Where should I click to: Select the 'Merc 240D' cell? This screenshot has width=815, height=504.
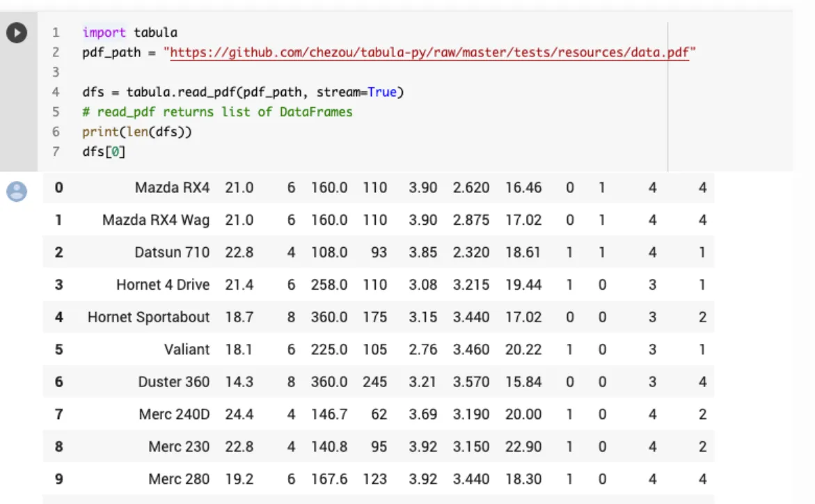(174, 414)
